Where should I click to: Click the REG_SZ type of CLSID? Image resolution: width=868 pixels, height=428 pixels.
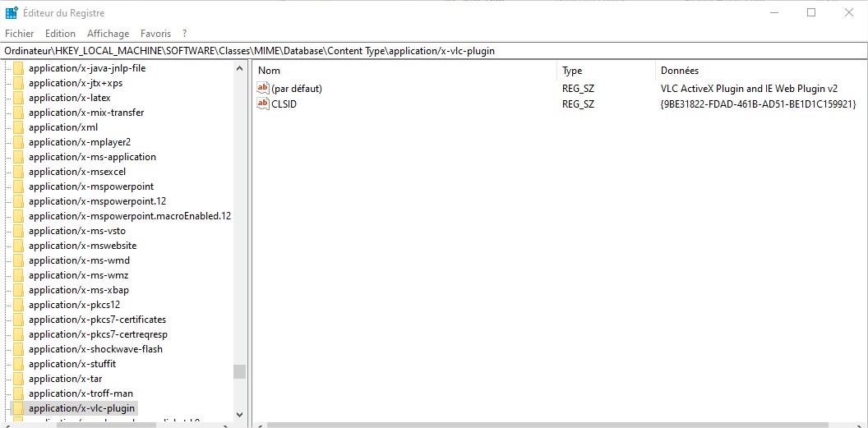579,104
